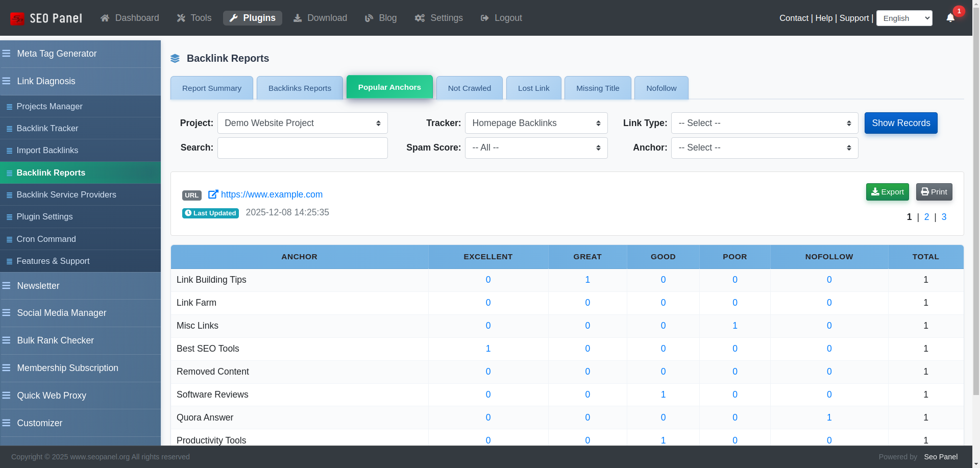The image size is (980, 468).
Task: Click the SEO Panel logo icon
Action: (x=17, y=18)
